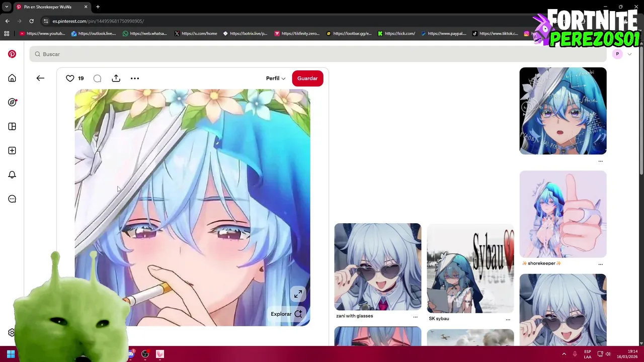Go back using the pin's left arrow

pos(40,78)
